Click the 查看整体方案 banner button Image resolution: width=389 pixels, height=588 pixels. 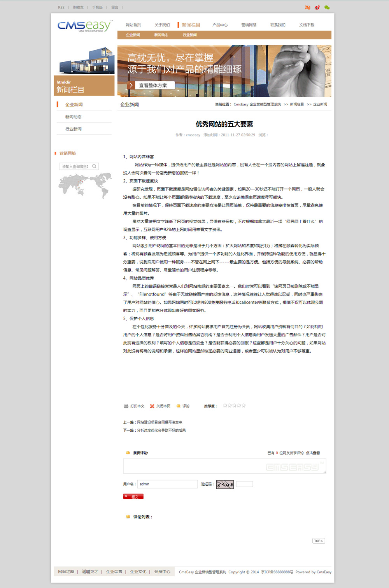[x=152, y=85]
